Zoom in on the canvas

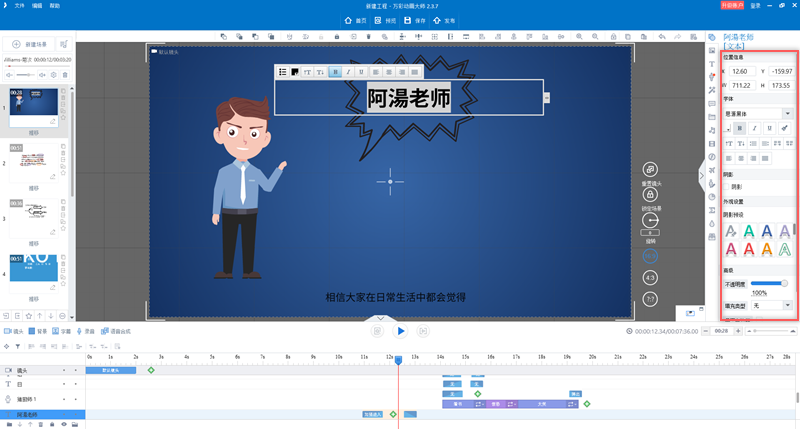pyautogui.click(x=579, y=37)
